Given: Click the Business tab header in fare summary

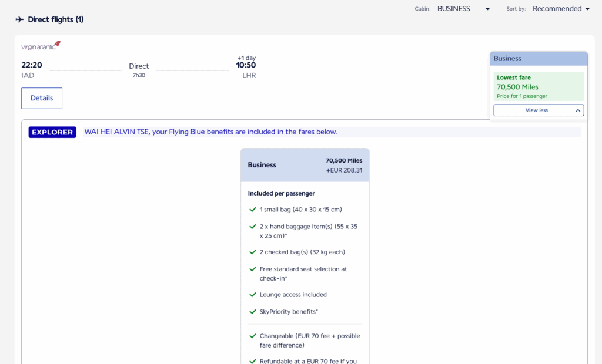Looking at the screenshot, I should click(539, 59).
